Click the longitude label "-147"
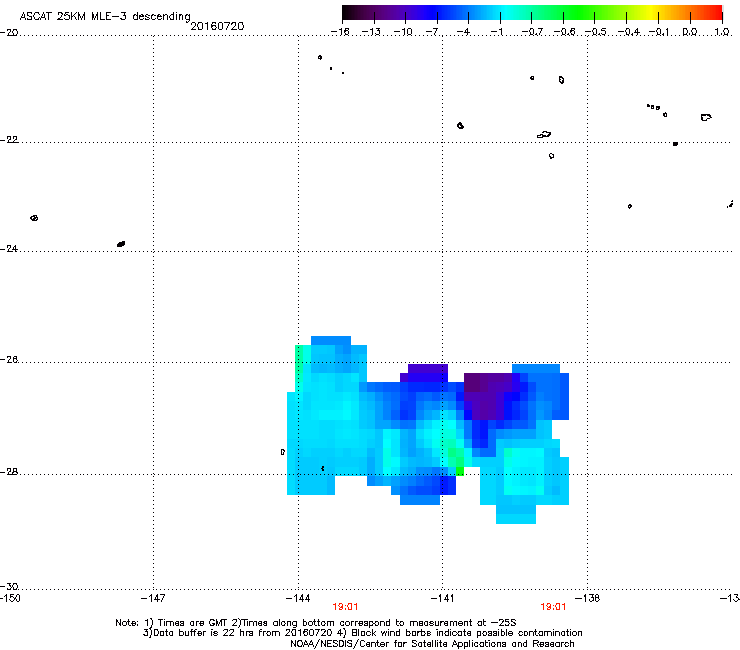This screenshot has width=740, height=650. 153,598
